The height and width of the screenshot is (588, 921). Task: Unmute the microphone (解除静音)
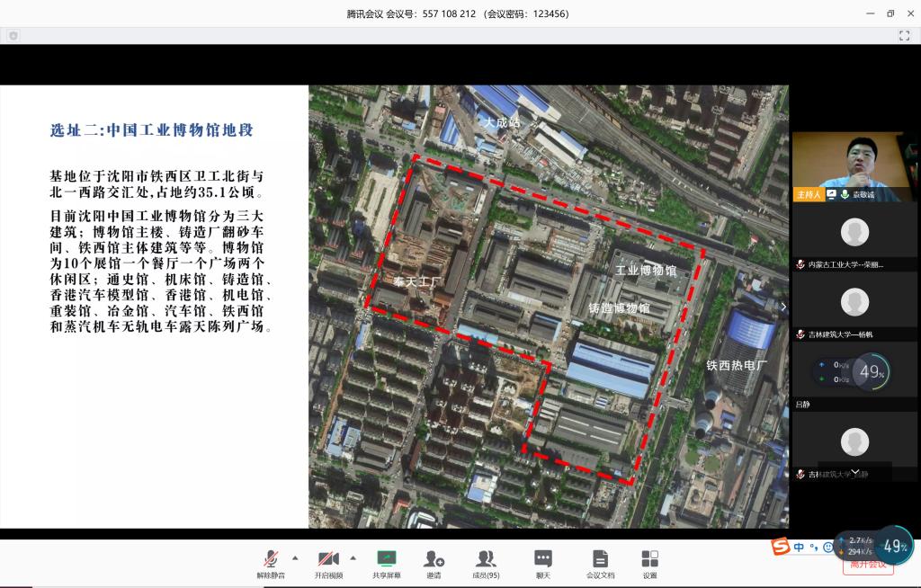pyautogui.click(x=270, y=564)
